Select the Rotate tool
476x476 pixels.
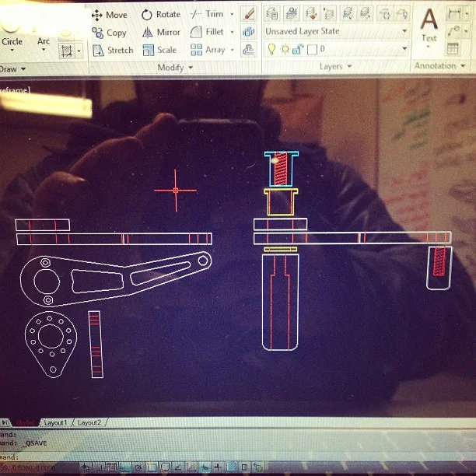click(x=161, y=14)
